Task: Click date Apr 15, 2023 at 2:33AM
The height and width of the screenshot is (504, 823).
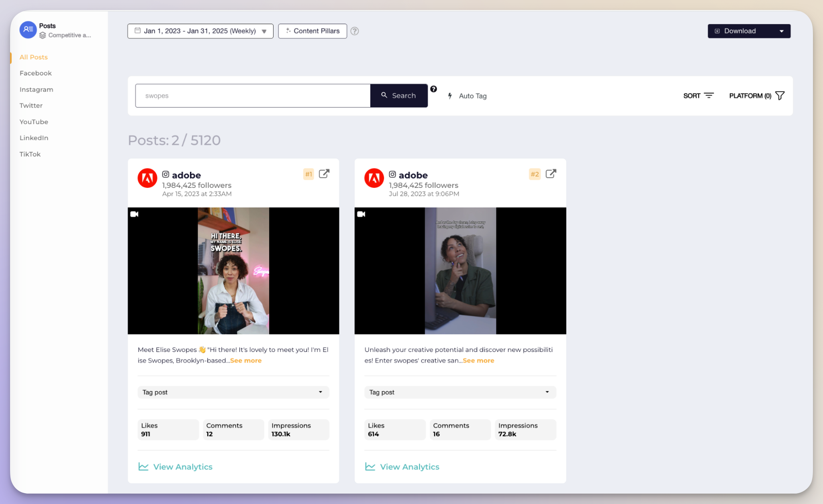Action: [x=197, y=194]
